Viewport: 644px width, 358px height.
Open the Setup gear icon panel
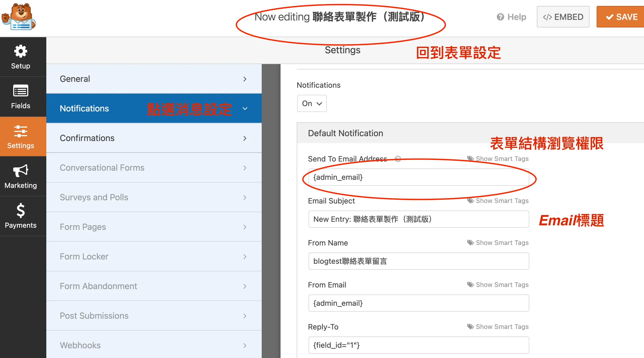click(x=21, y=57)
